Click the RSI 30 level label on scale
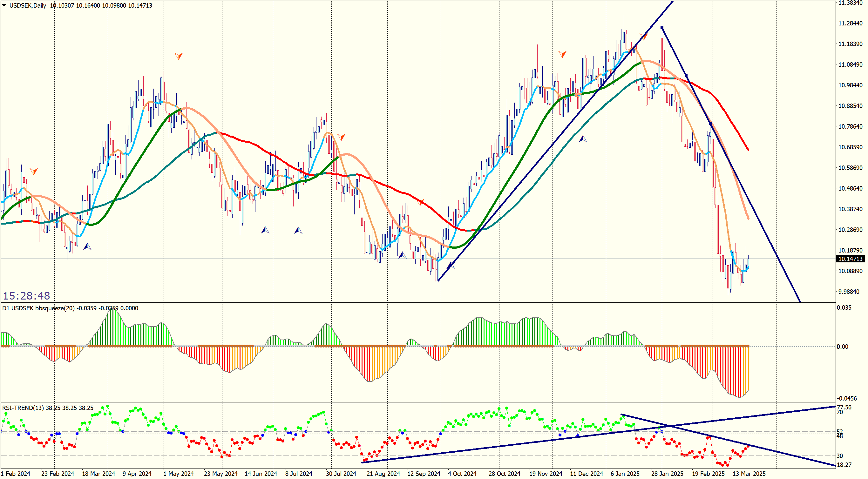The height and width of the screenshot is (479, 868). pos(840,456)
